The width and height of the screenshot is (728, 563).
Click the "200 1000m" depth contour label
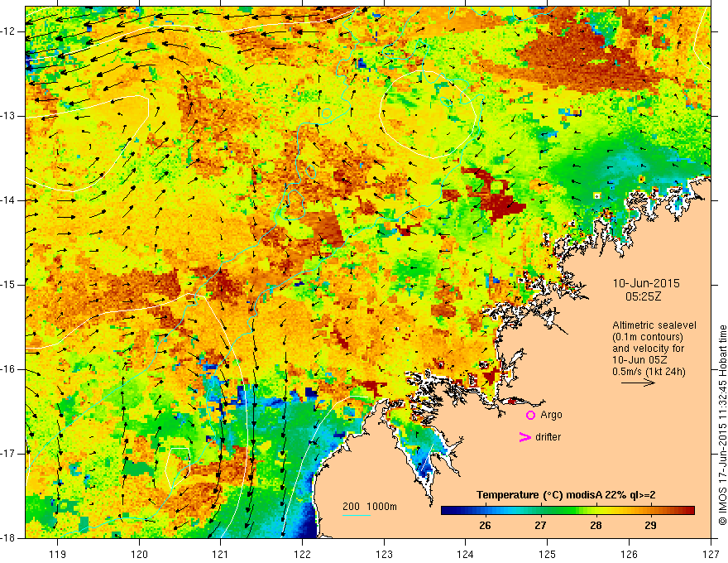(x=370, y=507)
